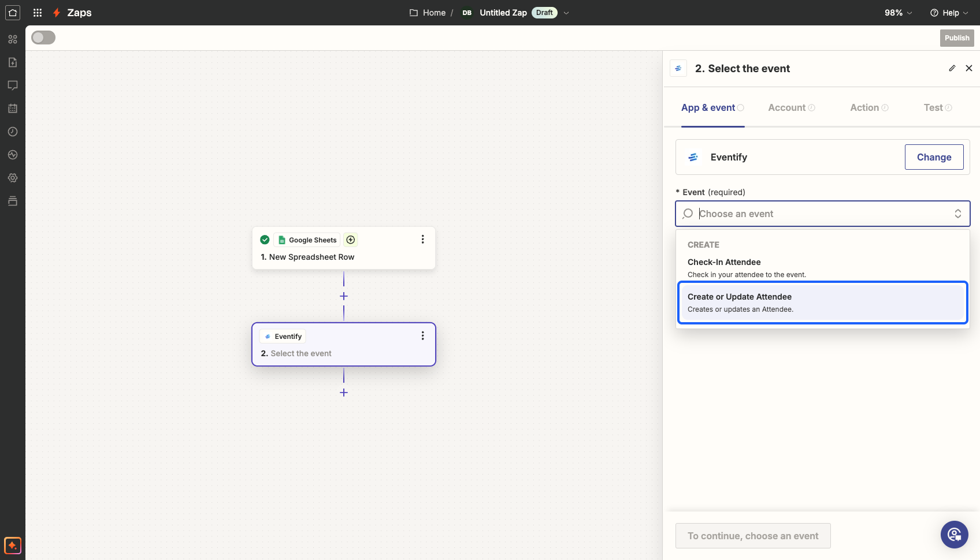980x560 pixels.
Task: Open the New Spreadsheet Row step menu
Action: 423,239
